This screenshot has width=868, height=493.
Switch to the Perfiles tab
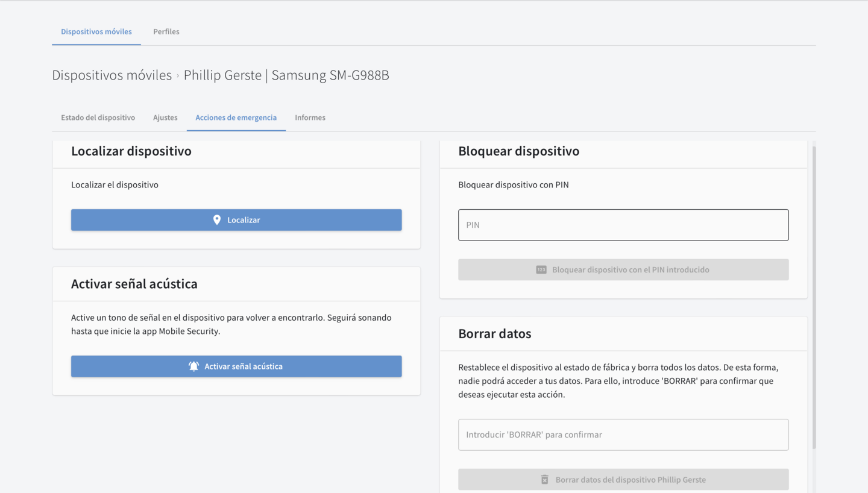166,31
